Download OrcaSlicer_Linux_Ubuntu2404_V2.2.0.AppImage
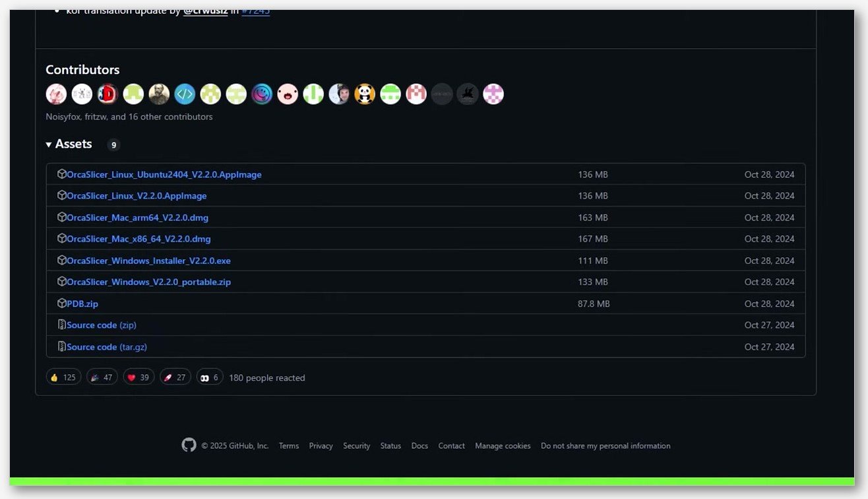The width and height of the screenshot is (868, 499). (164, 174)
